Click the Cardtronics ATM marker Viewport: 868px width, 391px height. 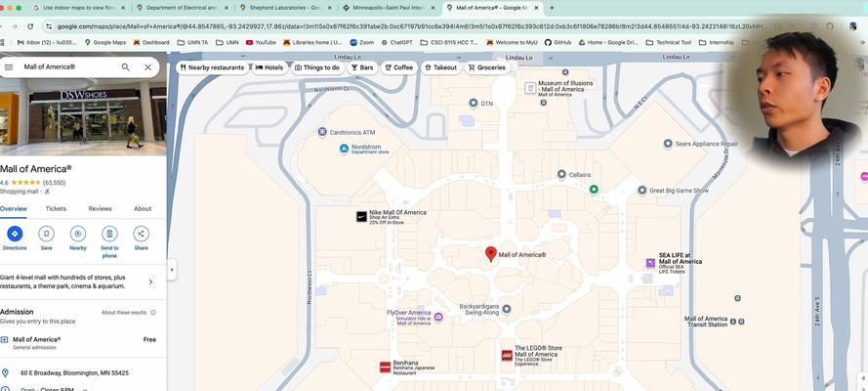322,132
